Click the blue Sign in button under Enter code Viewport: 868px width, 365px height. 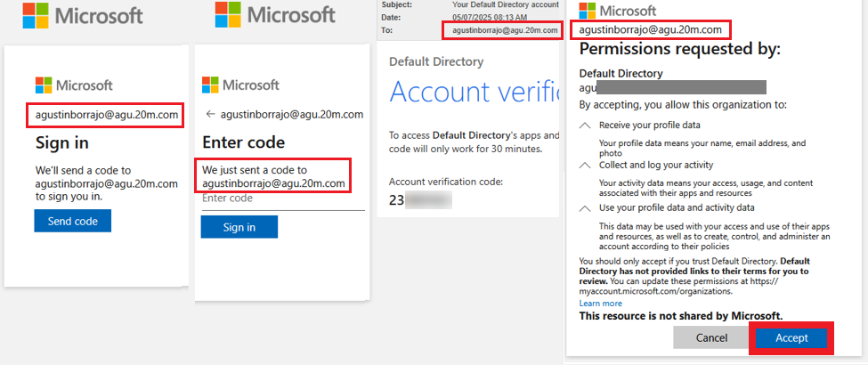239,227
